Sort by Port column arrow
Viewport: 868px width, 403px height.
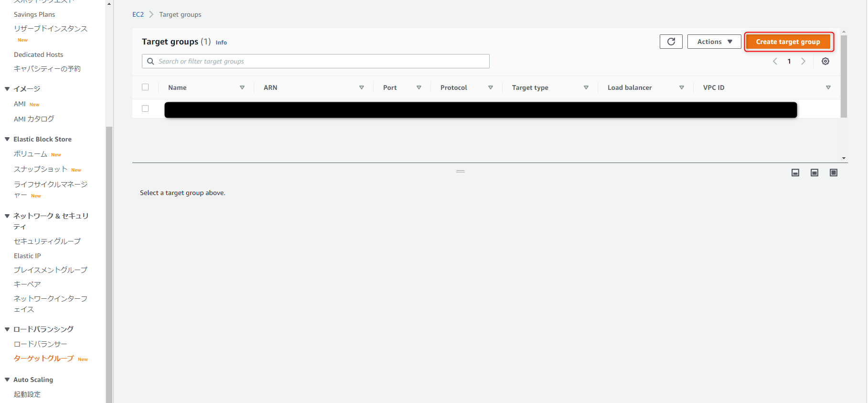pyautogui.click(x=419, y=87)
